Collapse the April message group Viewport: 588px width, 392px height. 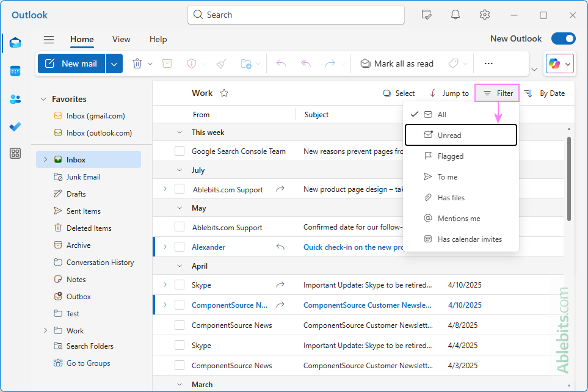[180, 266]
